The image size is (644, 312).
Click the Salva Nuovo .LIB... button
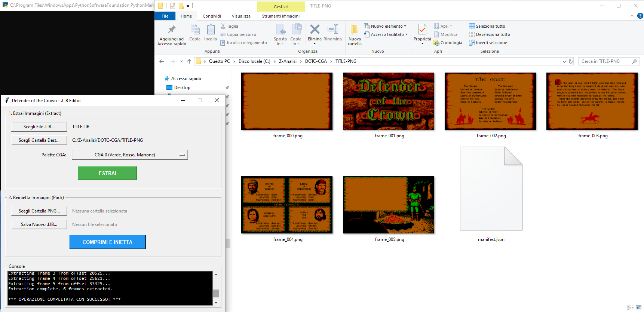(x=39, y=224)
